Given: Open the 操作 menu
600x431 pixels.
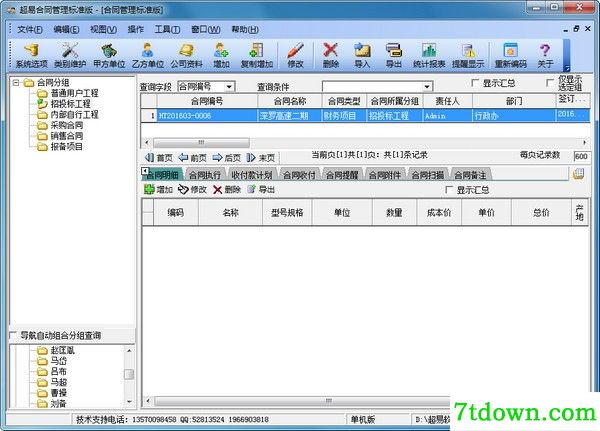Looking at the screenshot, I should click(x=135, y=29).
